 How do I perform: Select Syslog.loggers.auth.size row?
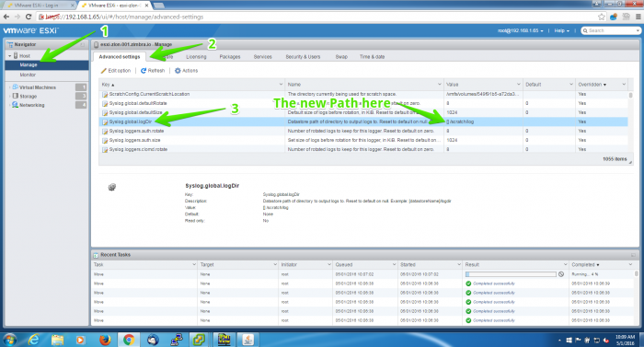pyautogui.click(x=363, y=140)
